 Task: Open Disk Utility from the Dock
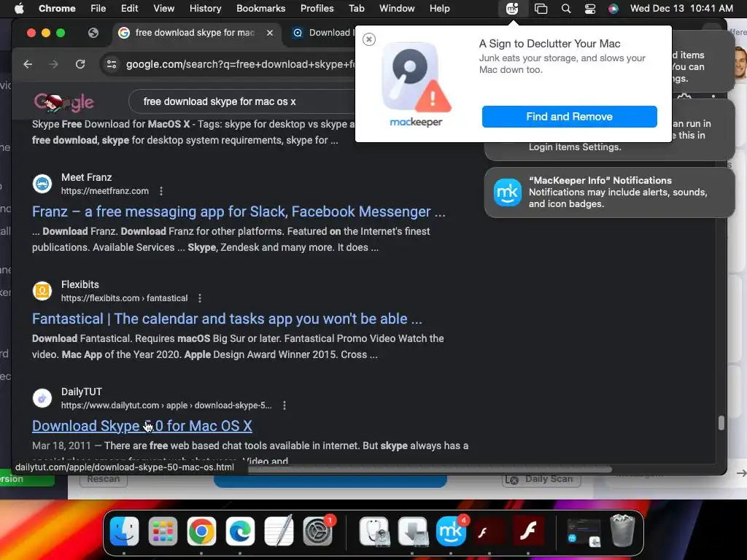click(x=374, y=531)
